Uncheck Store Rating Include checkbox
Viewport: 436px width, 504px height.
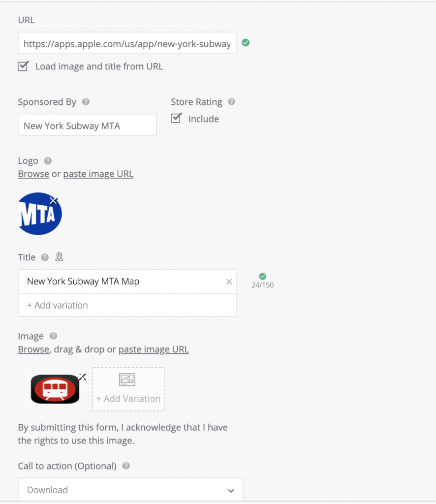tap(176, 118)
